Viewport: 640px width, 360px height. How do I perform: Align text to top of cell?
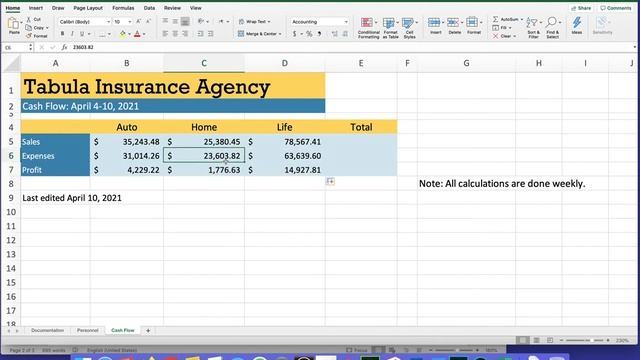[165, 21]
